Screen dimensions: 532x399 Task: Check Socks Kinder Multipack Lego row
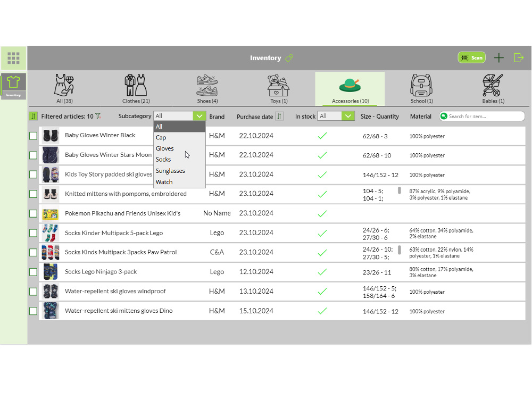(33, 233)
